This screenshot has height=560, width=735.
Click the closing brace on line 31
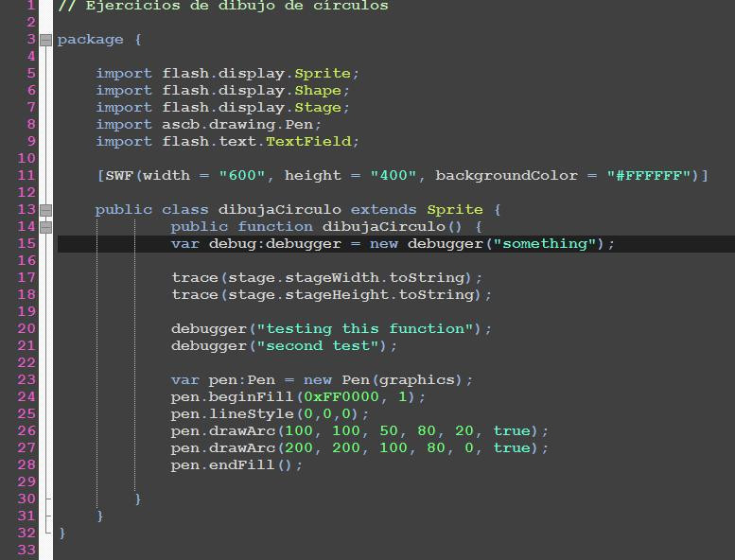[100, 516]
